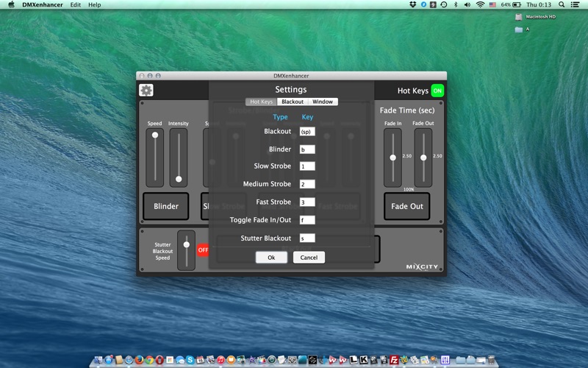
Task: Click the Bluetooth menu bar icon
Action: 456,4
